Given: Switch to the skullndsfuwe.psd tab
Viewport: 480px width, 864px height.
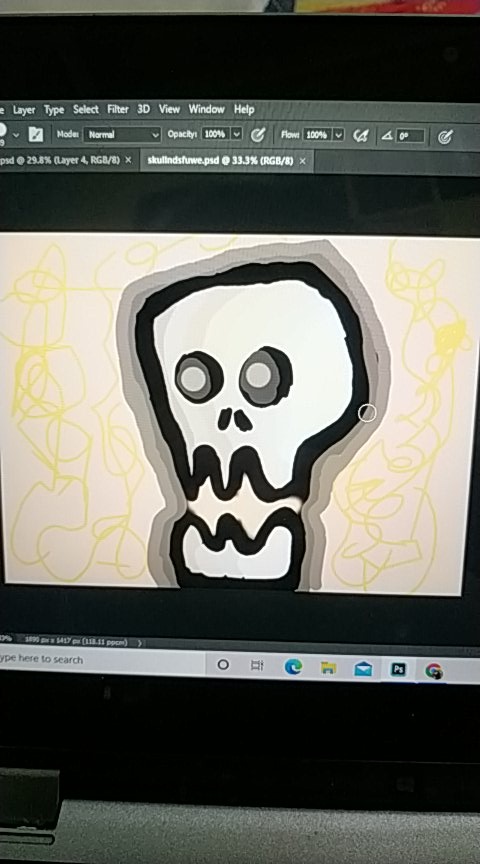Looking at the screenshot, I should click(x=220, y=161).
